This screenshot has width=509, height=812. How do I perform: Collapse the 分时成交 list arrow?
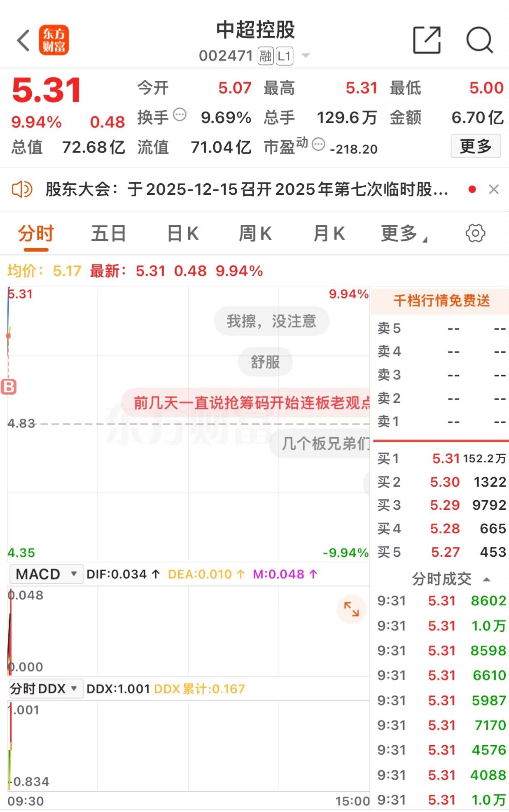[x=487, y=579]
